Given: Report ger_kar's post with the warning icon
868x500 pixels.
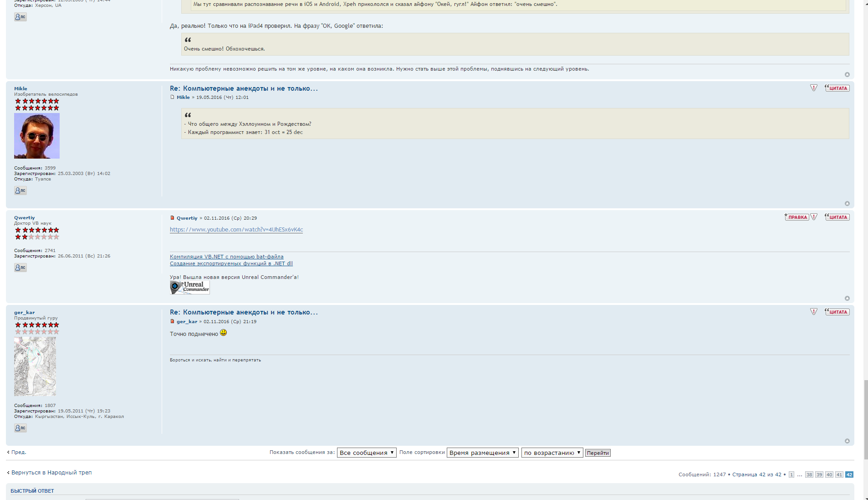Looking at the screenshot, I should coord(814,312).
